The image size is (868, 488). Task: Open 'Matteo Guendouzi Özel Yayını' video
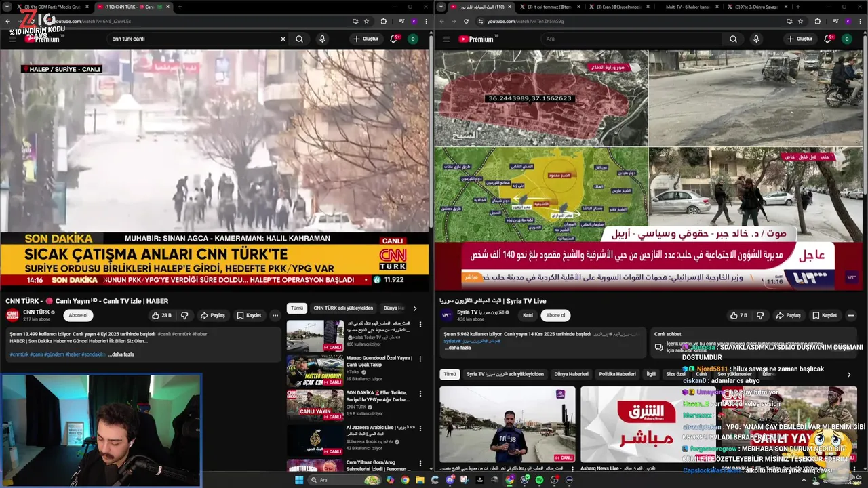(x=315, y=370)
